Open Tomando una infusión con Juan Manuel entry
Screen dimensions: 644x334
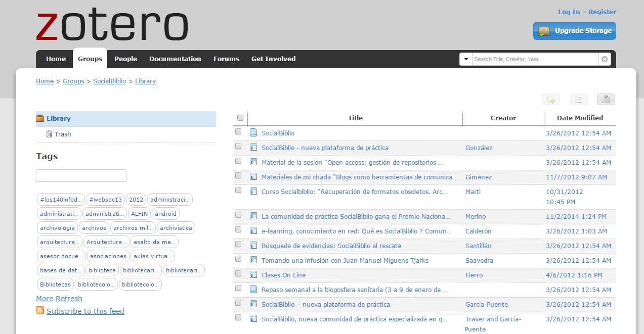coord(345,261)
